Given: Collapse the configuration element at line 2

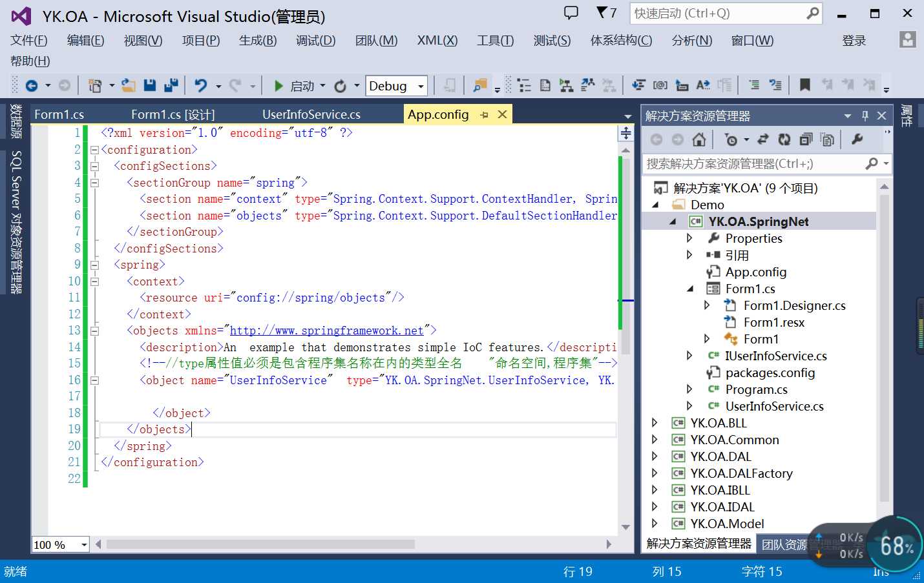Looking at the screenshot, I should (94, 150).
